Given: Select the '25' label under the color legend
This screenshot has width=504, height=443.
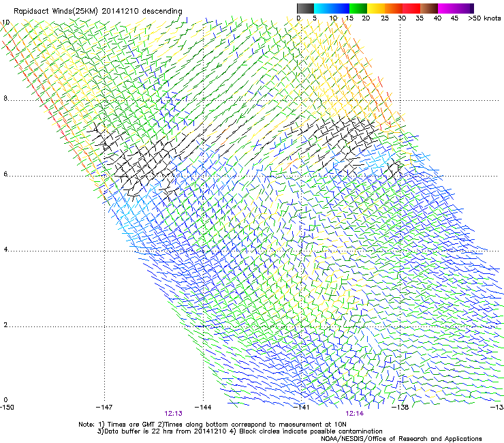Looking at the screenshot, I should click(385, 18).
